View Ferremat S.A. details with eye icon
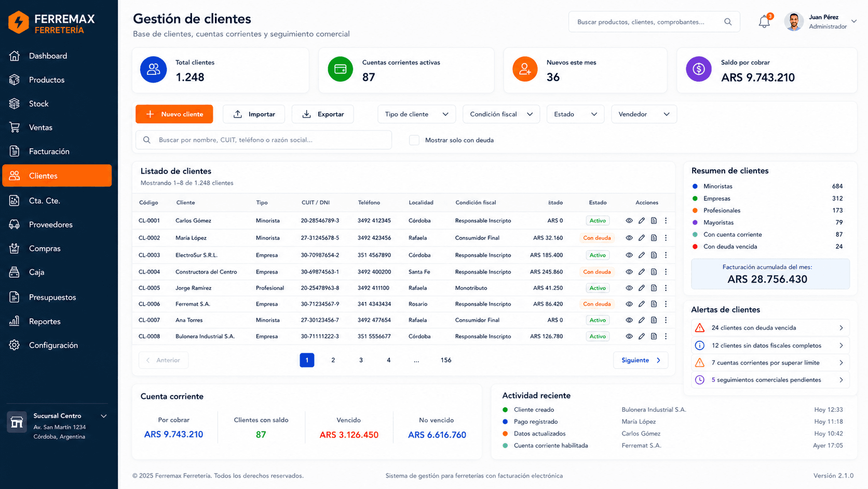This screenshot has width=868, height=489. pyautogui.click(x=629, y=304)
